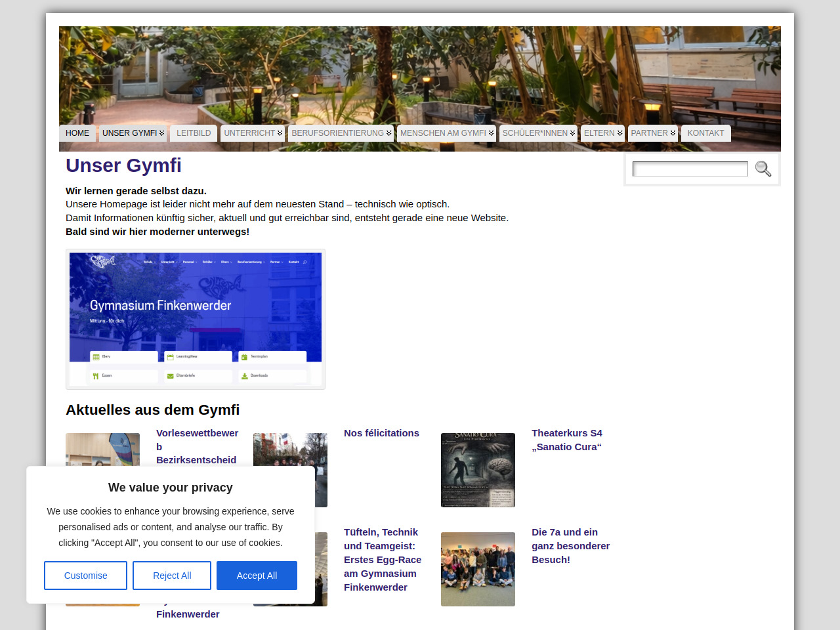Open the new website preview image

click(196, 319)
